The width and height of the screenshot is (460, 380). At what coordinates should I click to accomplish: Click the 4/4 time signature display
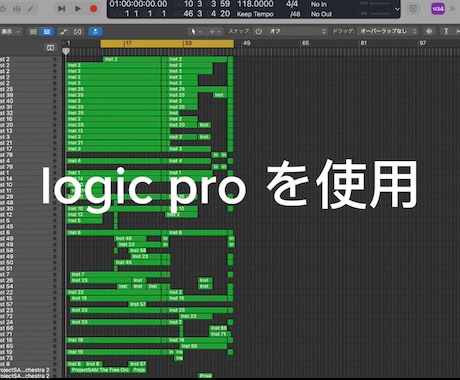[292, 4]
